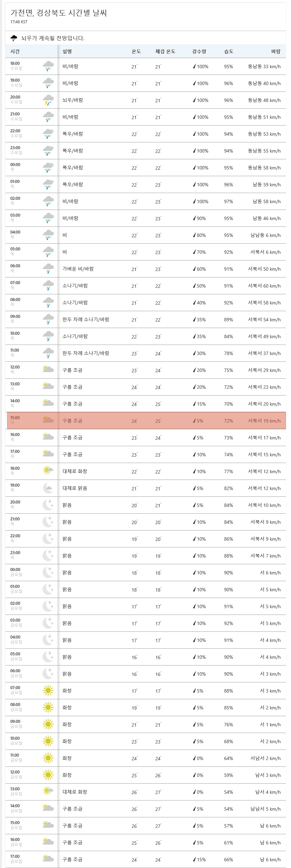The height and width of the screenshot is (868, 291).
Task: Click the 동남동 58 km/h wind value at 00:00
Action: coord(264,168)
